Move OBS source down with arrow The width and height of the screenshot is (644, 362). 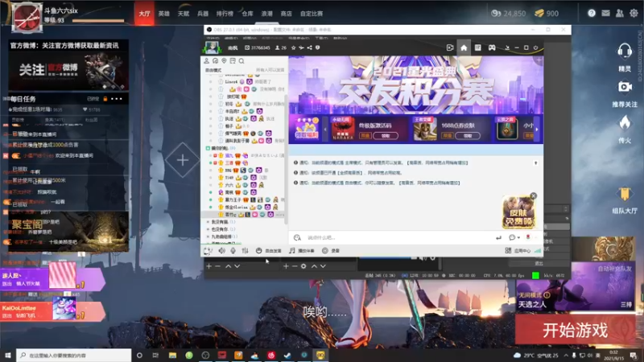(x=323, y=266)
